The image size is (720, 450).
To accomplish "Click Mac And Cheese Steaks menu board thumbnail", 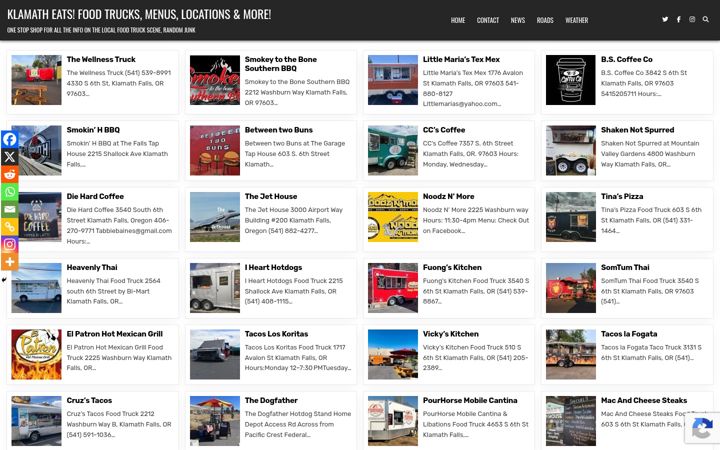I will click(571, 421).
